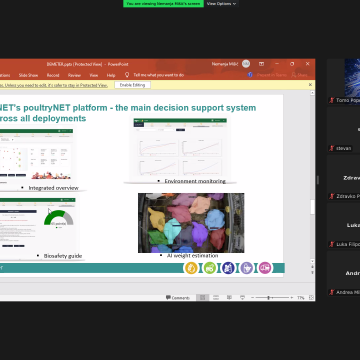Click the Tell me lightbulb icon
Viewport: 360px width, 360px height.
tap(127, 75)
